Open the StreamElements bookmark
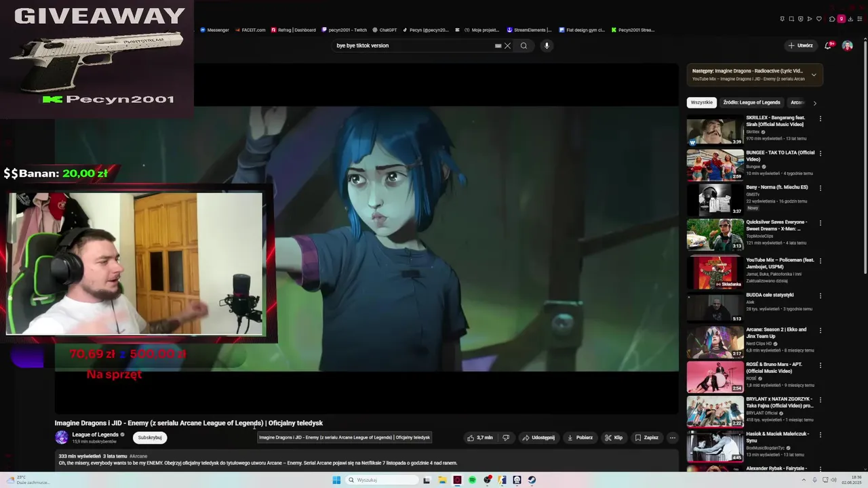 530,30
